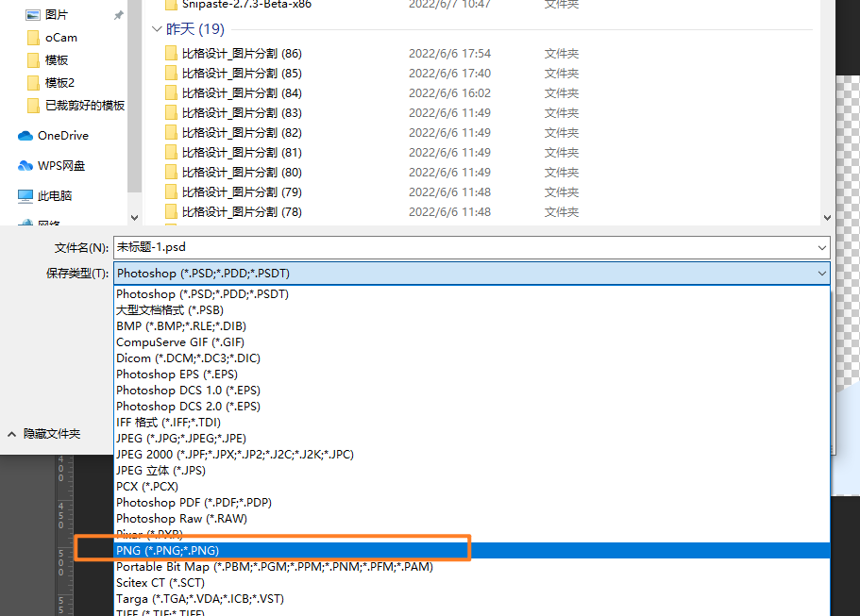Choose Targa (*.TGA;*.VDA;*.ICB;*.VST) format

pos(472,598)
